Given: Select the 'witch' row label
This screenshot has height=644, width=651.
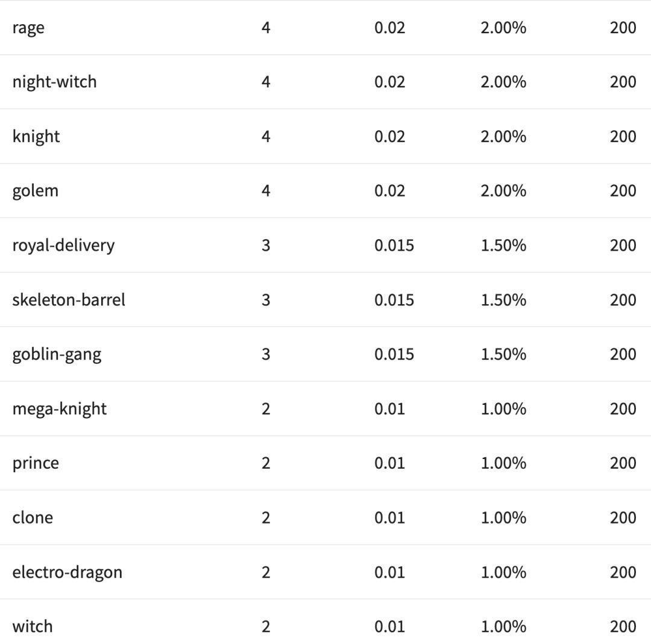Looking at the screenshot, I should [x=33, y=627].
